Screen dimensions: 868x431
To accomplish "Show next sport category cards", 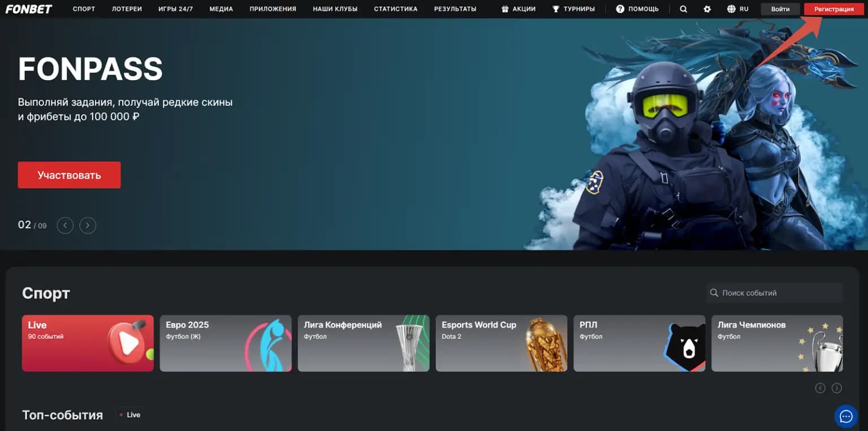I will [837, 388].
